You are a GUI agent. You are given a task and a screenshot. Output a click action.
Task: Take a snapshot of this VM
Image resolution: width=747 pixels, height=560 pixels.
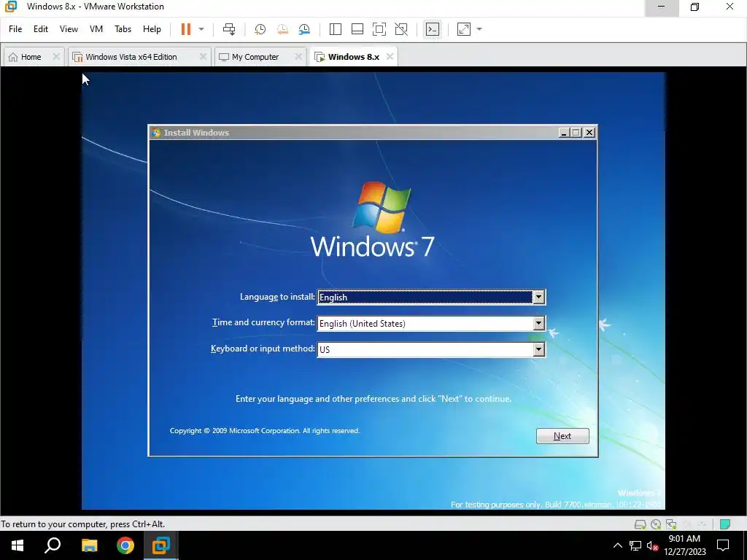tap(260, 29)
